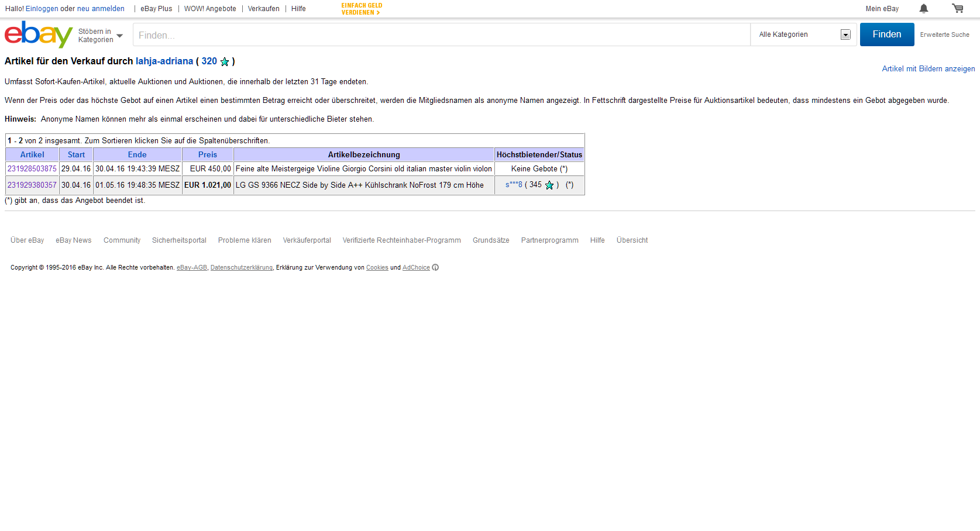Click the Einfach Geld verdienen banner
Viewport: 980px width, 531px height.
(x=362, y=9)
